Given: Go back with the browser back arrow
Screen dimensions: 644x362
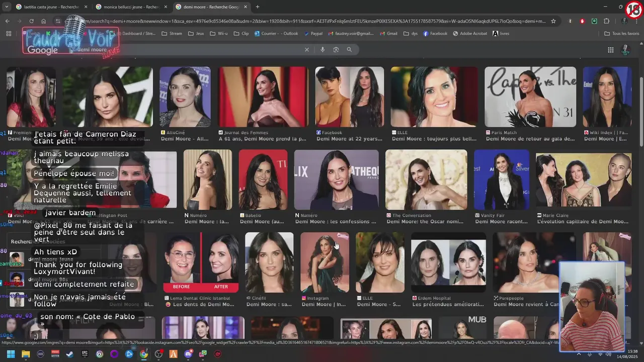Looking at the screenshot, I should point(7,21).
